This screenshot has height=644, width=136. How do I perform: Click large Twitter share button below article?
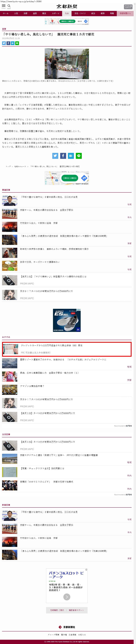click(55, 156)
